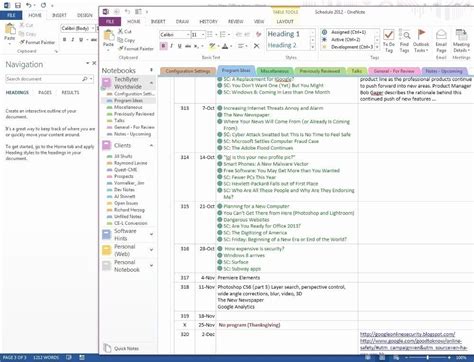Apply Heading 1 style
474x362 pixels.
click(284, 34)
